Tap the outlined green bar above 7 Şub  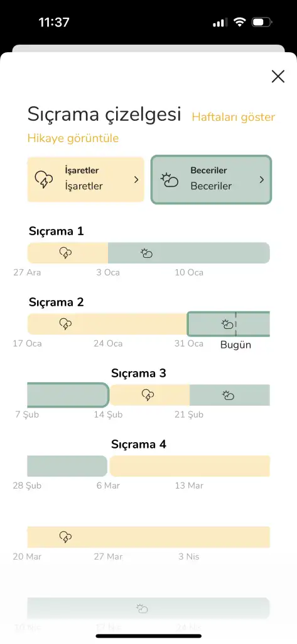[x=68, y=395]
